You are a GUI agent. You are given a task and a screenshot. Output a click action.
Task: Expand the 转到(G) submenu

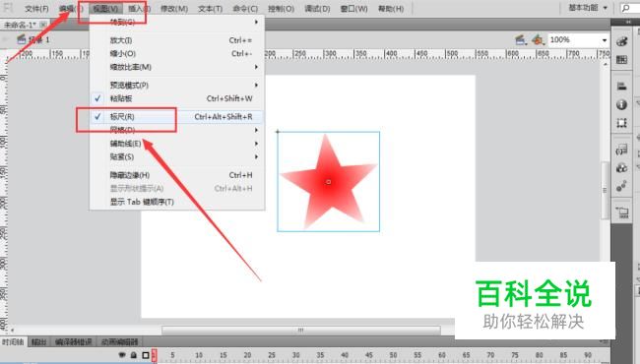pyautogui.click(x=176, y=22)
